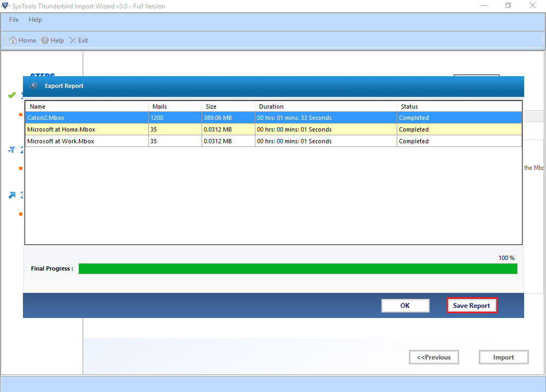This screenshot has height=392, width=546.
Task: Select the Microsoft at Home.Mbox row
Action: pyautogui.click(x=274, y=129)
